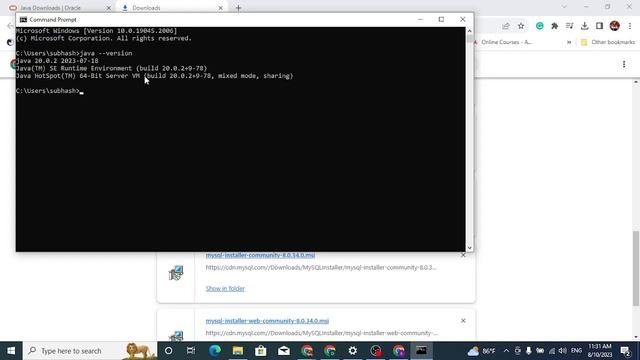Open the Chrome extensions puzzle icon
The width and height of the screenshot is (640, 360).
click(x=554, y=26)
